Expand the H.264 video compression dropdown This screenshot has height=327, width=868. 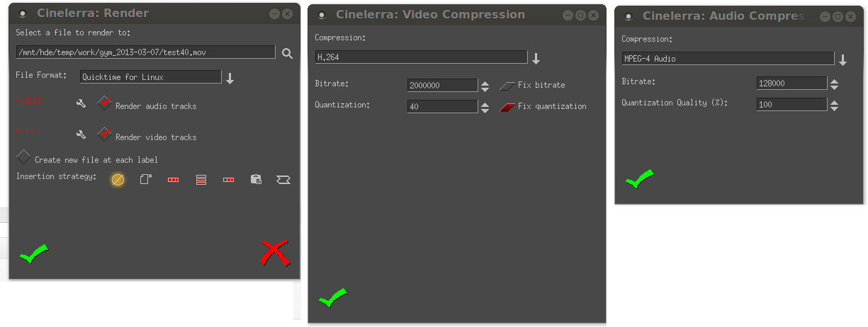coord(536,58)
